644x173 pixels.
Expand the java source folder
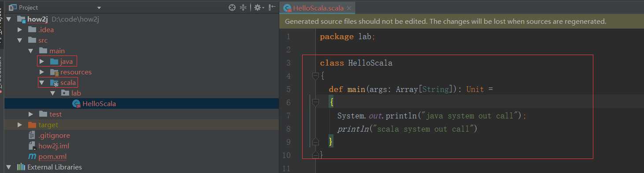coord(42,62)
